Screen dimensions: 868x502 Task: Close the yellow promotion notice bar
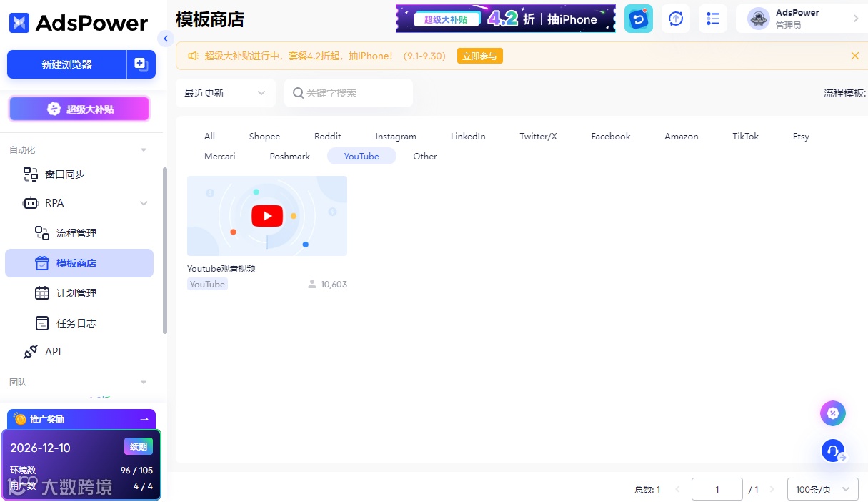pyautogui.click(x=855, y=56)
